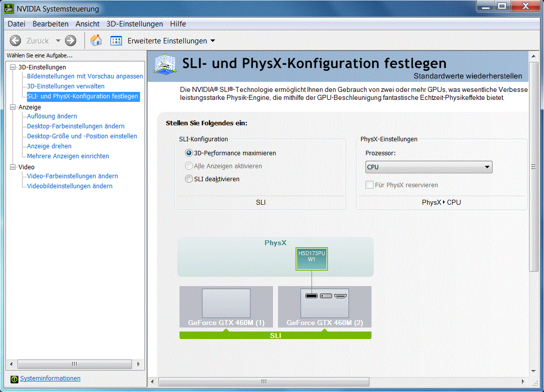Select SLI deaktivieren radio button
Image resolution: width=544 pixels, height=392 pixels.
pyautogui.click(x=188, y=179)
